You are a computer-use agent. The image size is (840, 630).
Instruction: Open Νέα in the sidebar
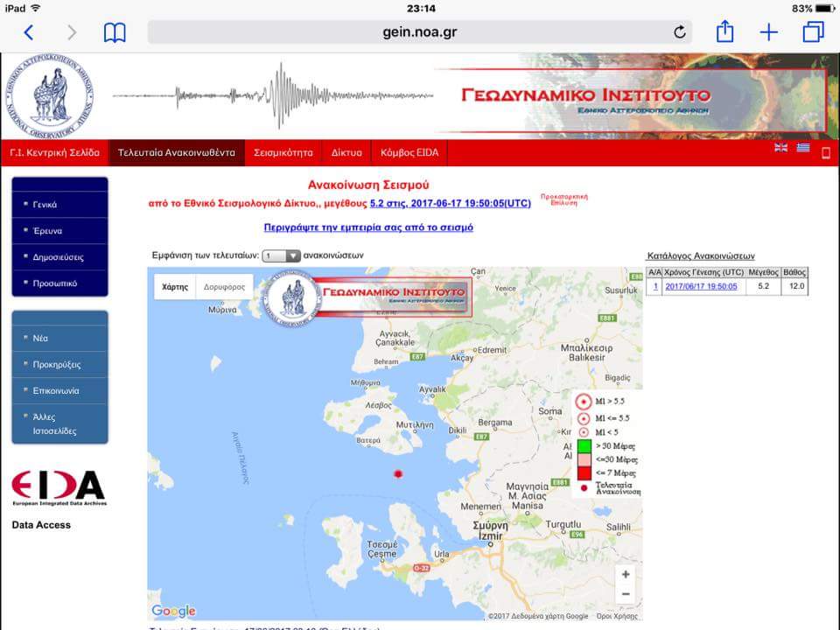click(x=60, y=338)
